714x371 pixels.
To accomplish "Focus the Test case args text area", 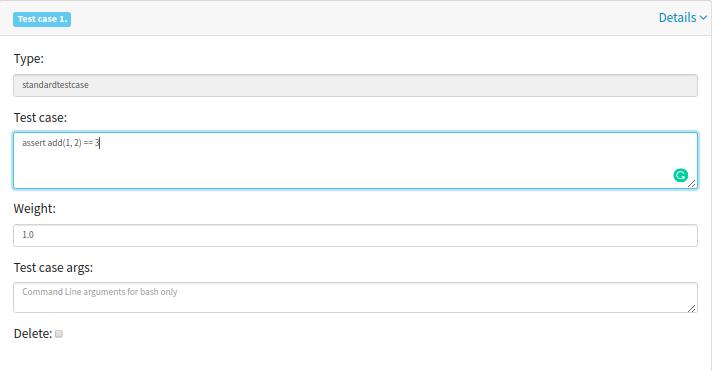I will [355, 298].
